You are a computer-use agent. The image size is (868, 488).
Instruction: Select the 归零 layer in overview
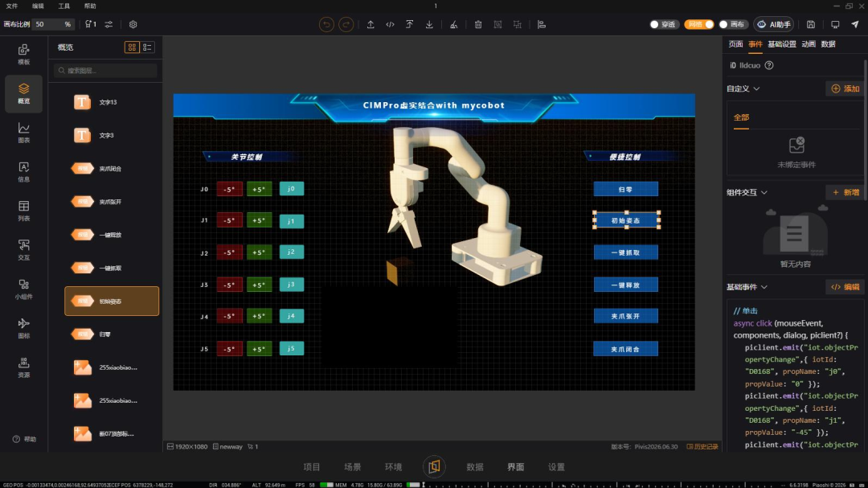point(112,334)
